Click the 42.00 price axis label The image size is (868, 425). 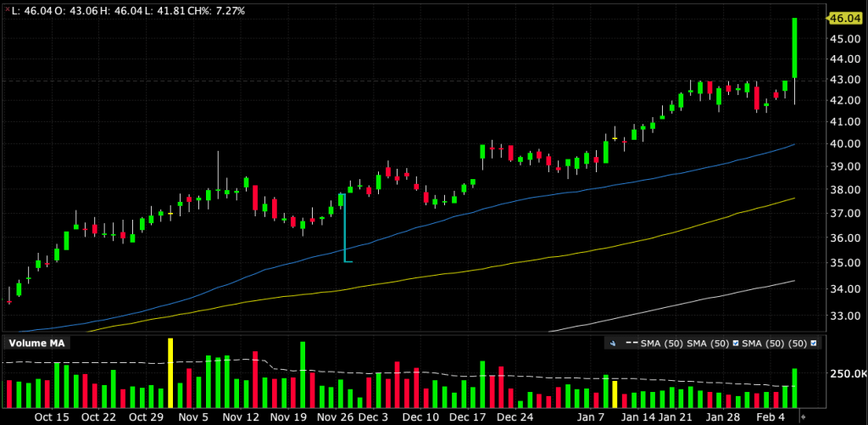point(844,101)
